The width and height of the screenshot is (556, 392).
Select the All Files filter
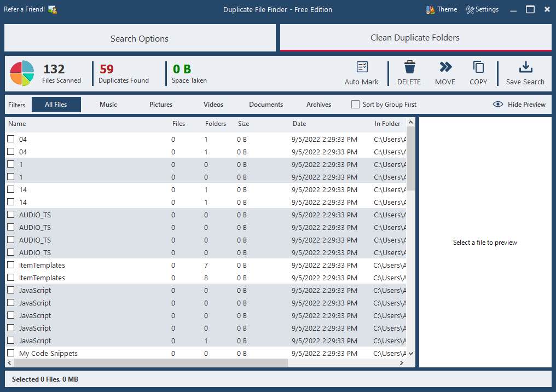(56, 105)
